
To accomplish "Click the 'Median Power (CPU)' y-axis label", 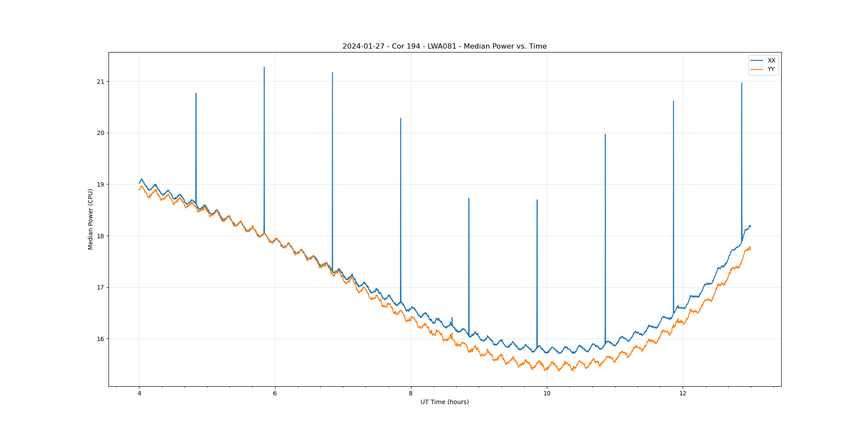I will click(x=91, y=219).
